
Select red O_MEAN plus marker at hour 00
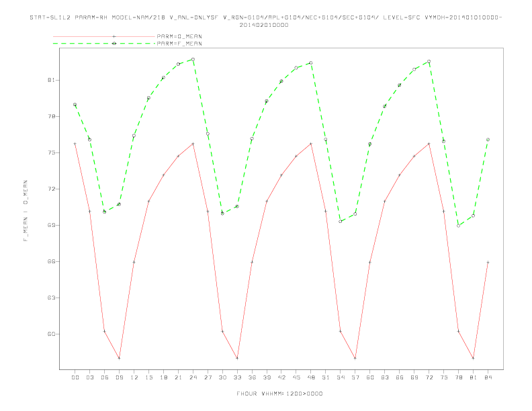click(x=75, y=144)
